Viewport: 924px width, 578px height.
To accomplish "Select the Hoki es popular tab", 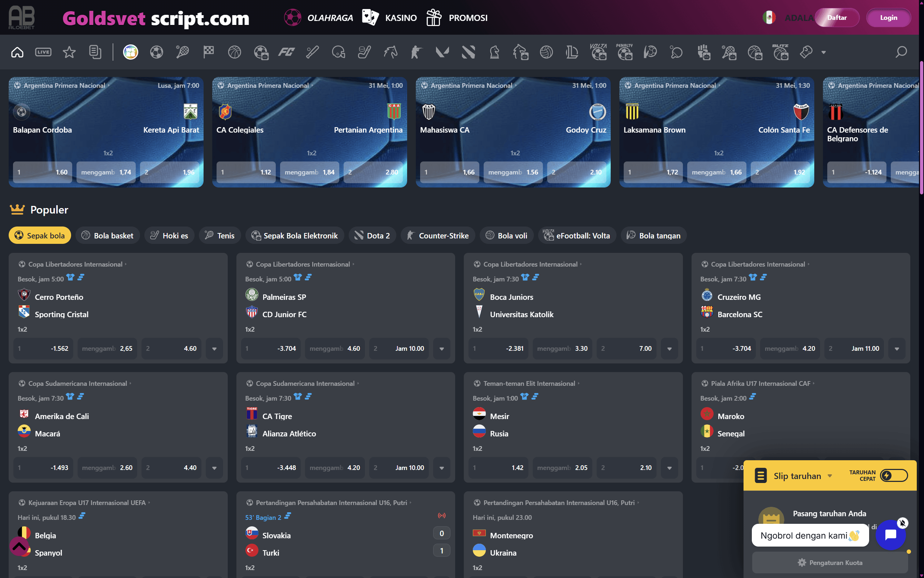I will tap(169, 236).
